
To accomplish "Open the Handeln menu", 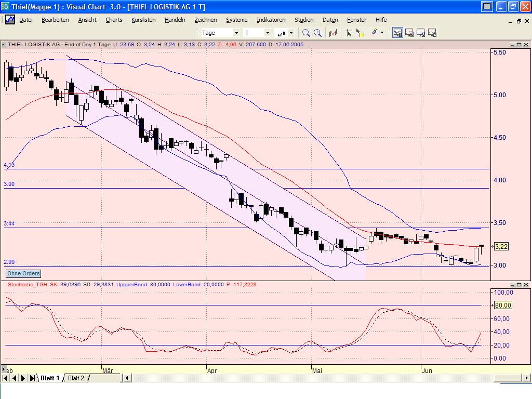I will pos(175,20).
